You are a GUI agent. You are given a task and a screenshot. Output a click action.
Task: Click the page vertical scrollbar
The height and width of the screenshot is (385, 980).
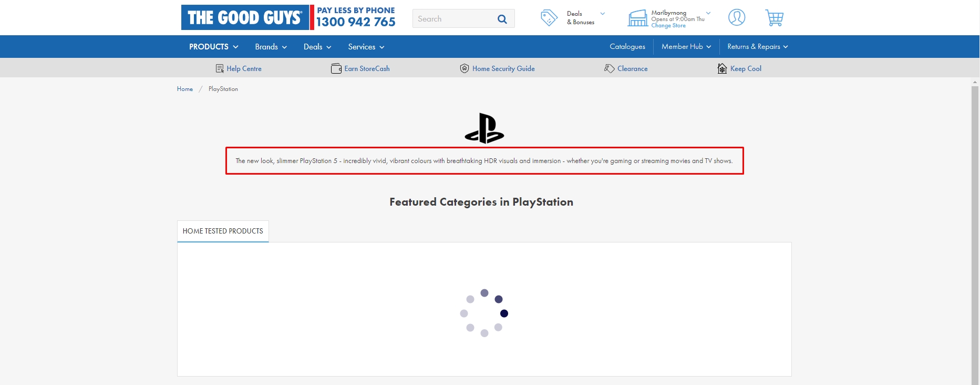975,236
